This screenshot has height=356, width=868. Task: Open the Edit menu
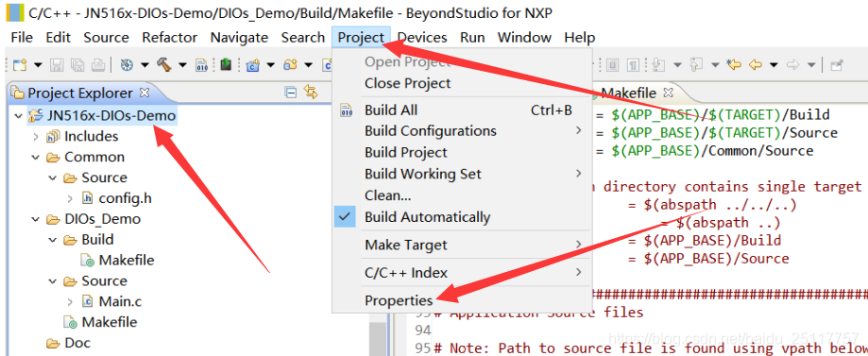pyautogui.click(x=59, y=38)
